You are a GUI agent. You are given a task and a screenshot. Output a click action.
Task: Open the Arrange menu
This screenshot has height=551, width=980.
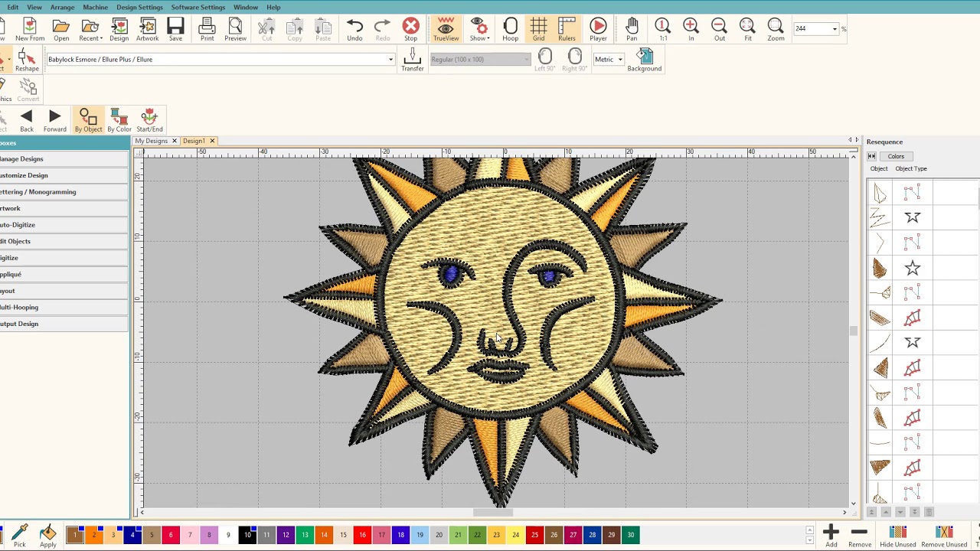point(62,7)
